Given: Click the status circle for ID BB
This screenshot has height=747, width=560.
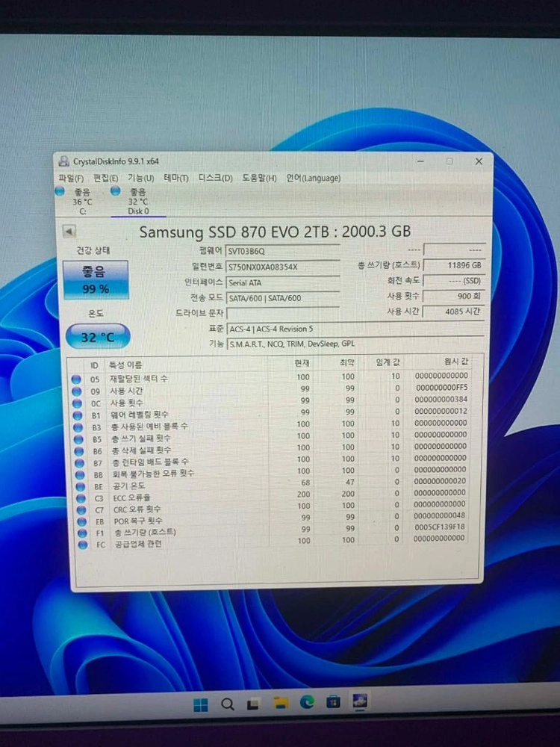Looking at the screenshot, I should [80, 475].
